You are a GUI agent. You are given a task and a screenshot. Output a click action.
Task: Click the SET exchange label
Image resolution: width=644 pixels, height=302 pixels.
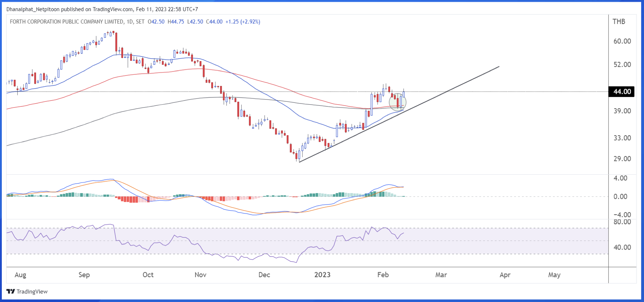140,22
